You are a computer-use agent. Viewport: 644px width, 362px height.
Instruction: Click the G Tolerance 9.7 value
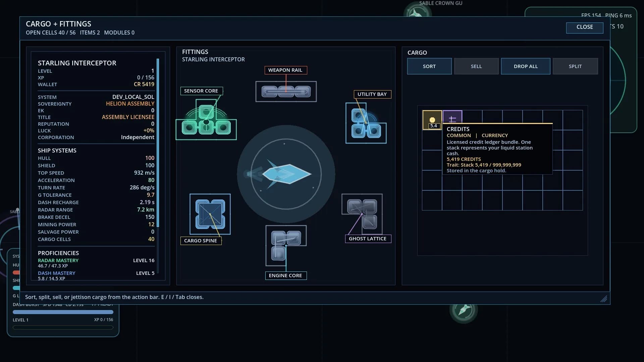coord(151,195)
